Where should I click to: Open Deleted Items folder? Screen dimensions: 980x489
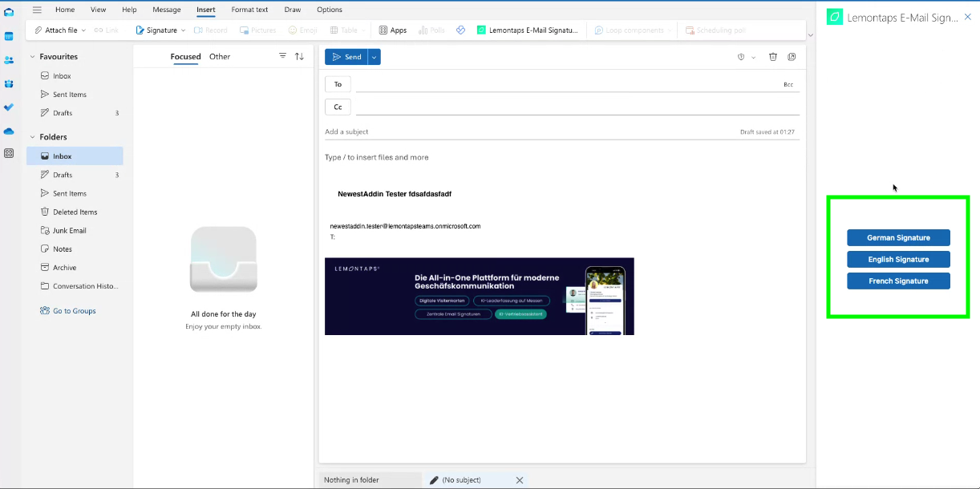pos(75,212)
